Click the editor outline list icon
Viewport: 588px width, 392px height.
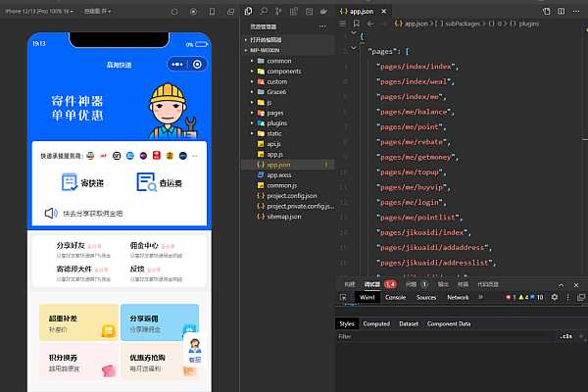click(x=342, y=24)
